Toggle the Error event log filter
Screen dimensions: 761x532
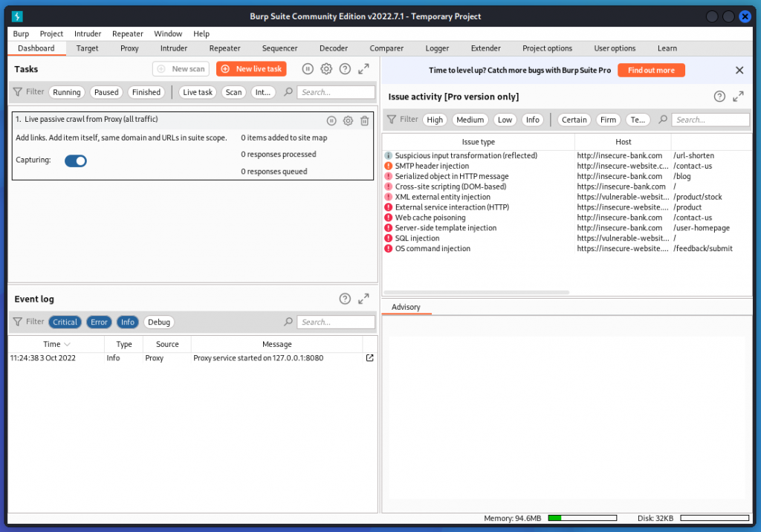pos(99,322)
